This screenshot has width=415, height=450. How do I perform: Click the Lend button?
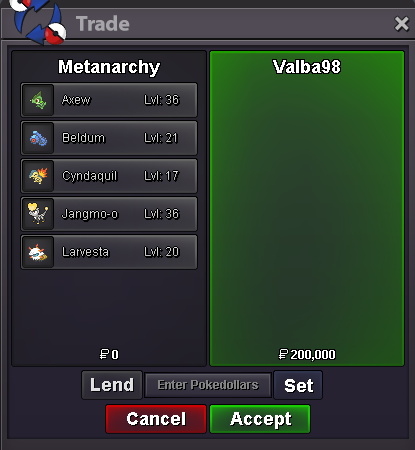point(112,385)
